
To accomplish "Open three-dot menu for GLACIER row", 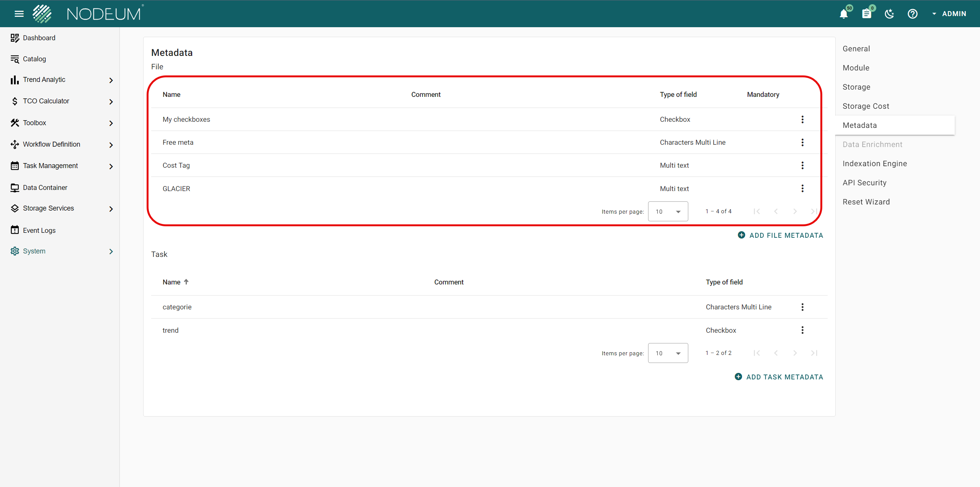I will (x=802, y=188).
